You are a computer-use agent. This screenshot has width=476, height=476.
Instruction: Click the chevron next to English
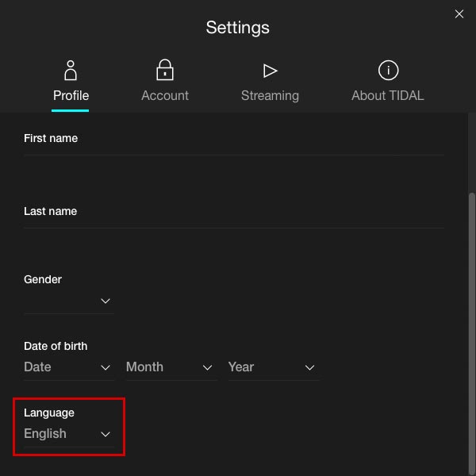(106, 435)
